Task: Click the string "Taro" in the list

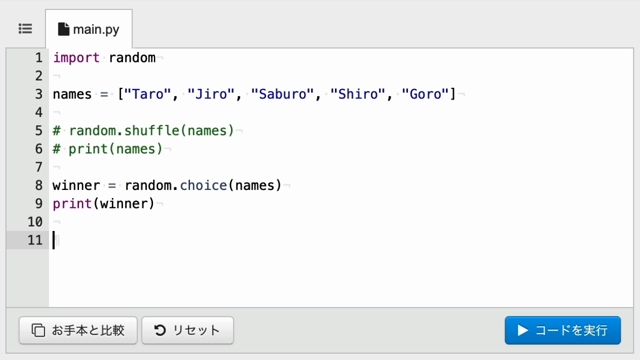Action: [147, 94]
